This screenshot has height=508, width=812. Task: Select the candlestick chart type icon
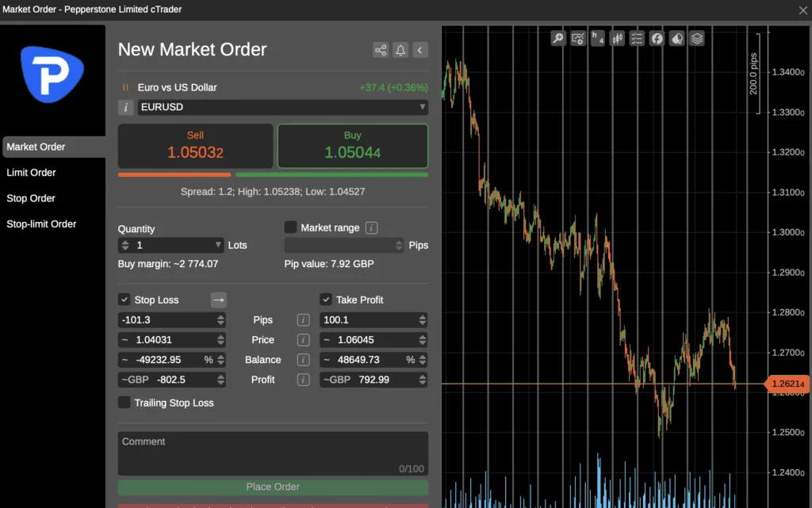pyautogui.click(x=617, y=38)
